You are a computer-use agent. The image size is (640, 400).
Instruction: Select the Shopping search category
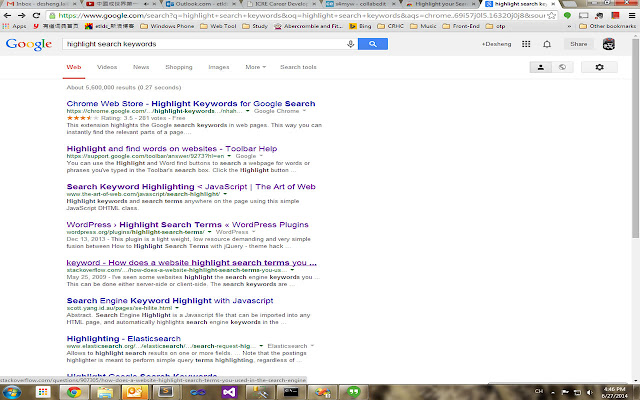pyautogui.click(x=179, y=67)
